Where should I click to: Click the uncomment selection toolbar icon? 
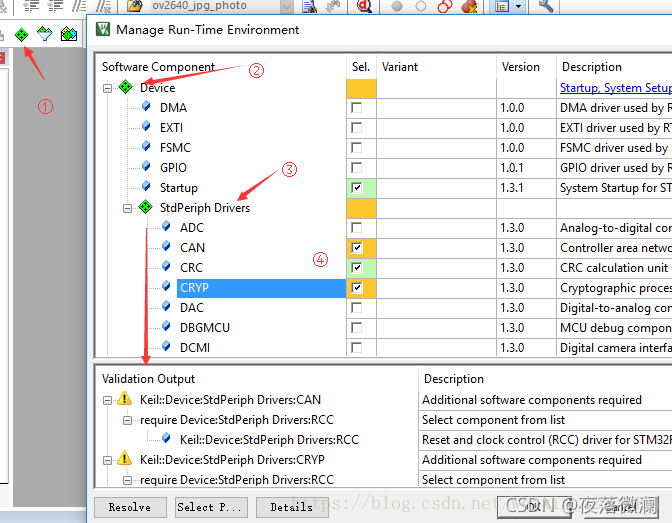click(x=103, y=6)
